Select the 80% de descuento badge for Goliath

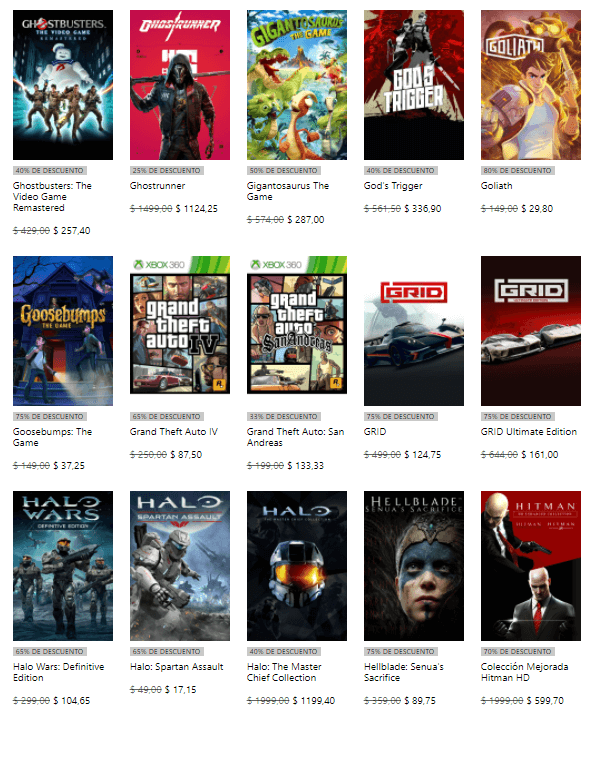pos(518,170)
